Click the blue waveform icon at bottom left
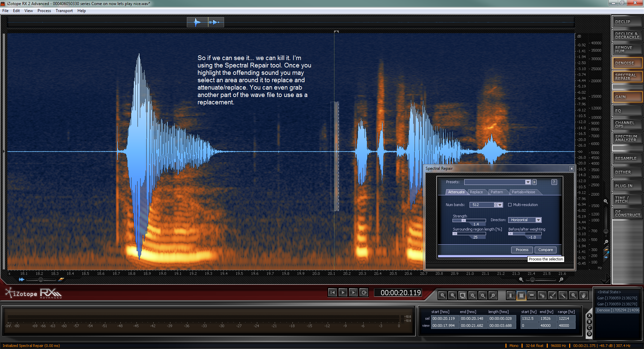 click(x=22, y=280)
